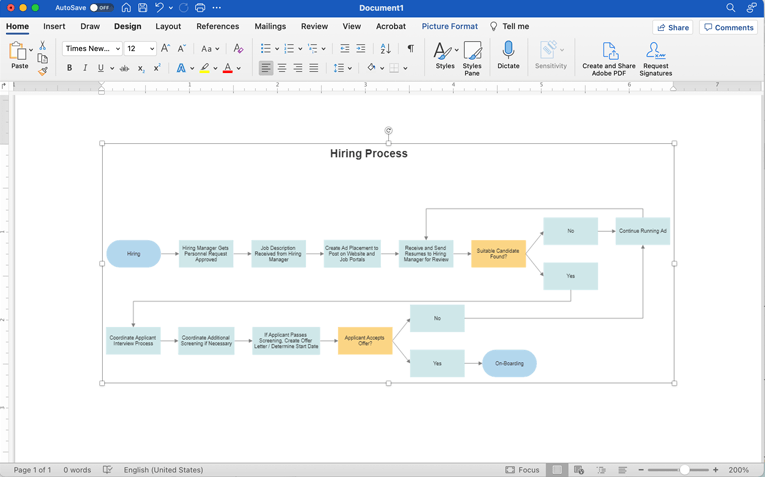This screenshot has width=765, height=477.
Task: Open the Styles Pane
Action: pyautogui.click(x=472, y=58)
